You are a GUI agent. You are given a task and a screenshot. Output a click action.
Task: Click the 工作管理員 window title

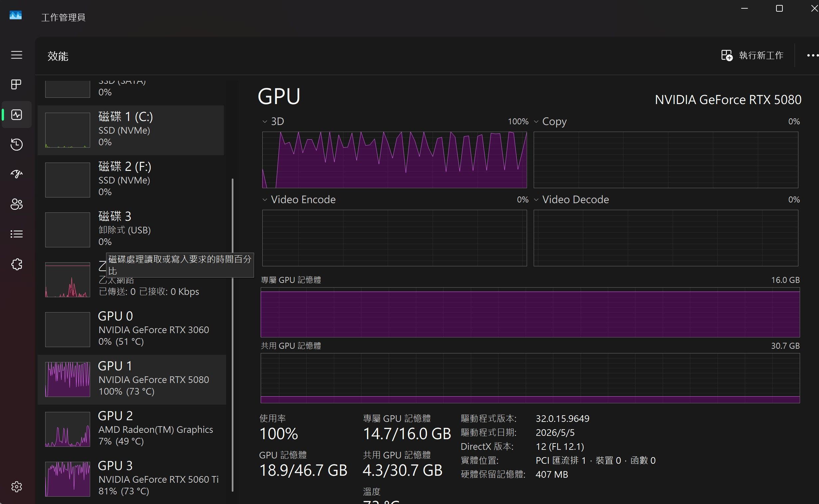[63, 17]
